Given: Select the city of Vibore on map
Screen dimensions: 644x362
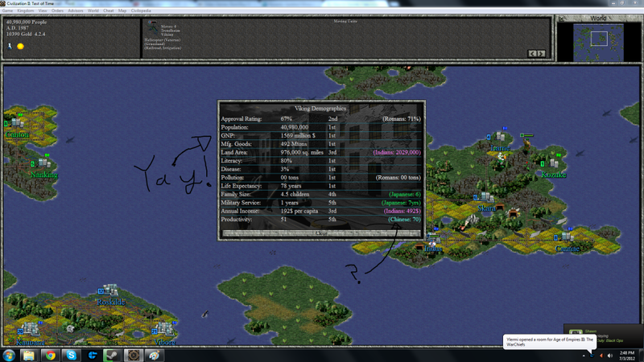Looking at the screenshot, I should pos(164,328).
